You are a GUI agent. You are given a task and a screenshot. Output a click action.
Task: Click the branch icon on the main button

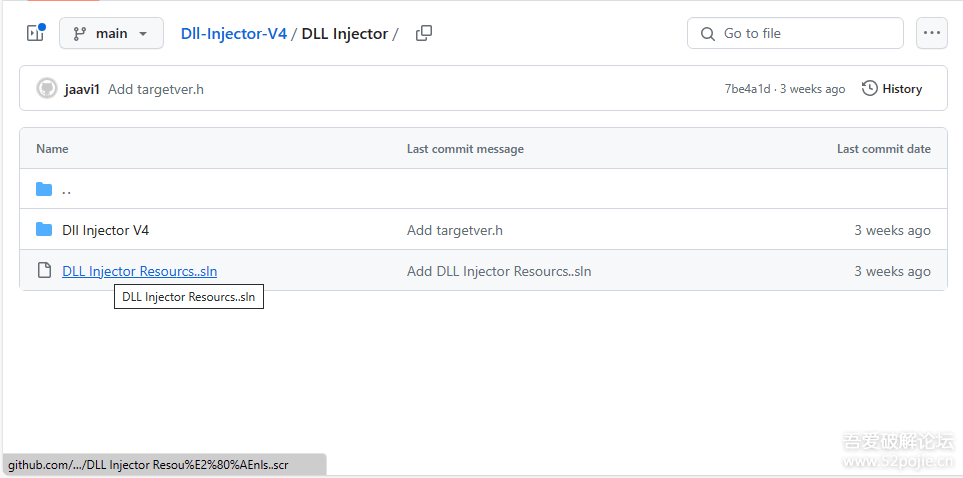click(80, 34)
